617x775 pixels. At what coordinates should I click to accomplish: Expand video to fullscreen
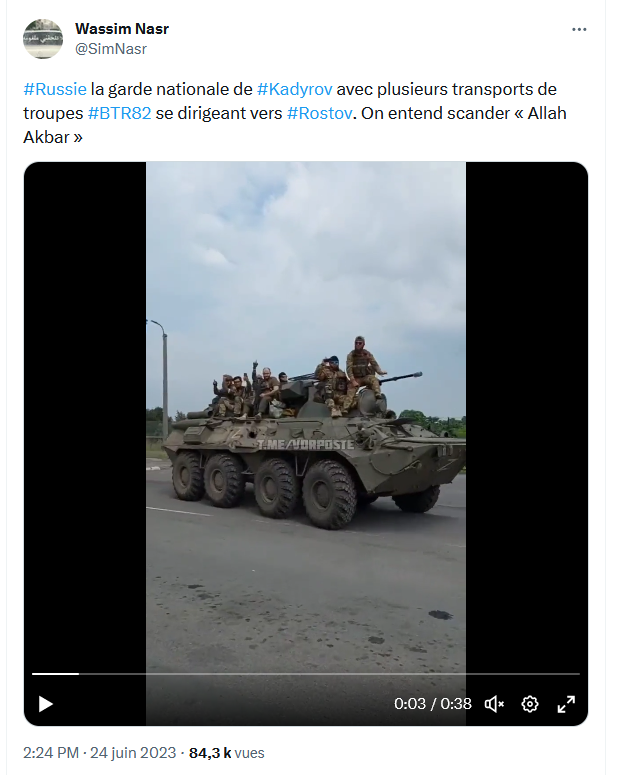click(566, 704)
